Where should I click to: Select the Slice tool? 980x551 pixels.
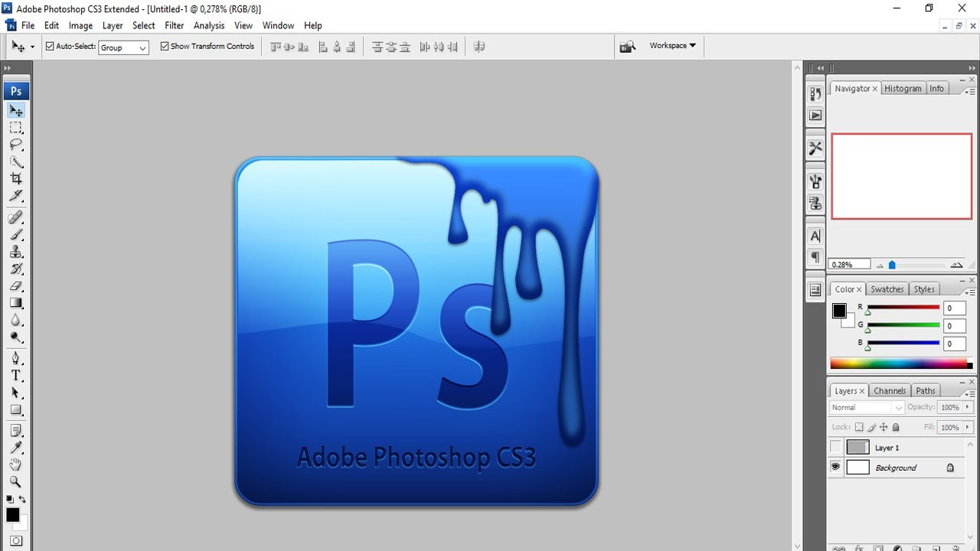(x=16, y=195)
